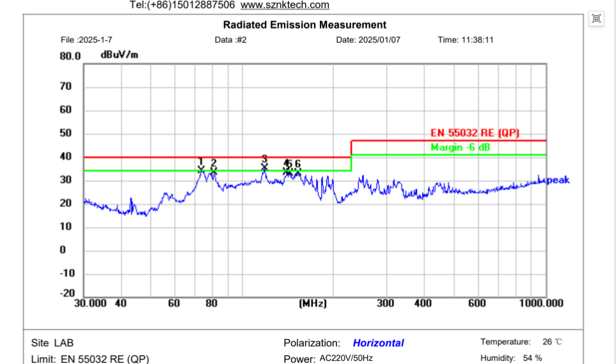This screenshot has height=364, width=616.
Task: Click the telephone number in the header
Action: (182, 5)
